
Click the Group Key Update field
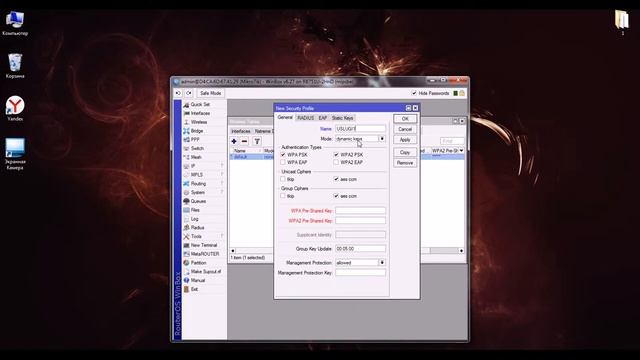[x=360, y=249]
